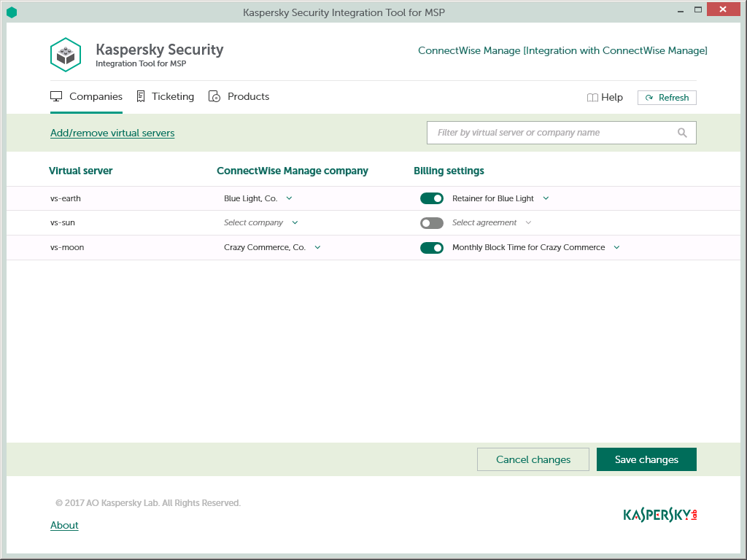Screen dimensions: 747x560
Task: Click the Help book icon
Action: [592, 98]
